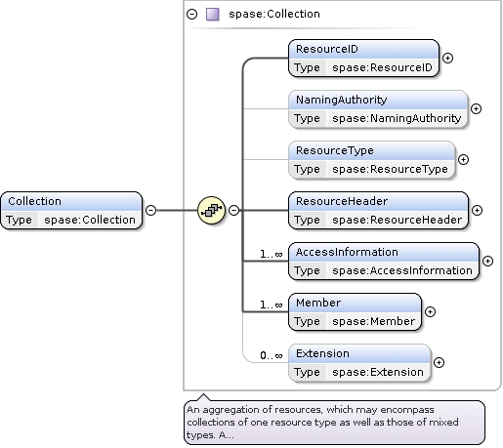Click the sequence compositor icon
Viewport: 503px width, 448px height.
[x=211, y=210]
